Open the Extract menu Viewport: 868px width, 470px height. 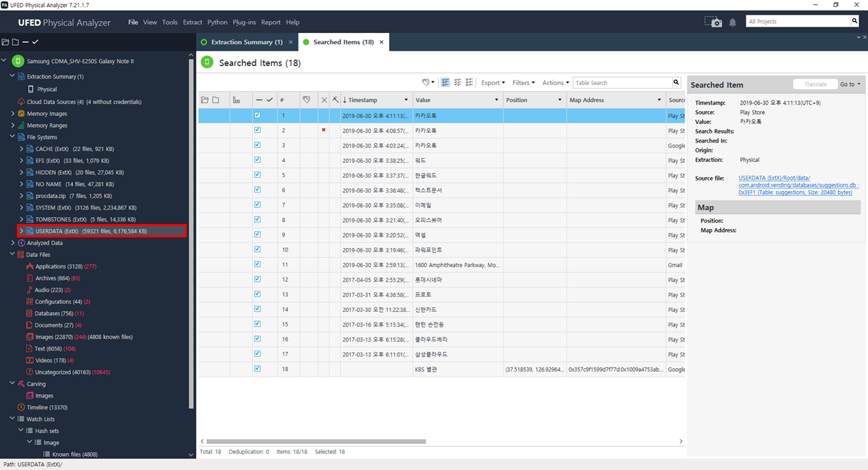(192, 22)
